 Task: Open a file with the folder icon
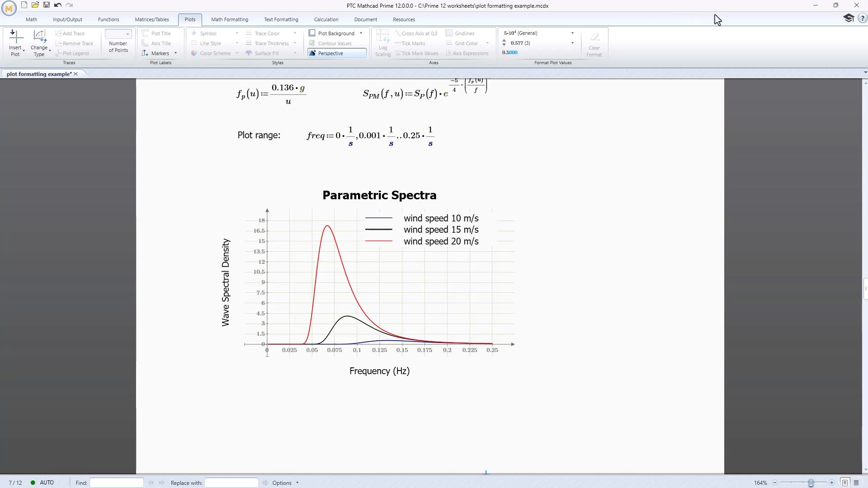click(x=35, y=5)
